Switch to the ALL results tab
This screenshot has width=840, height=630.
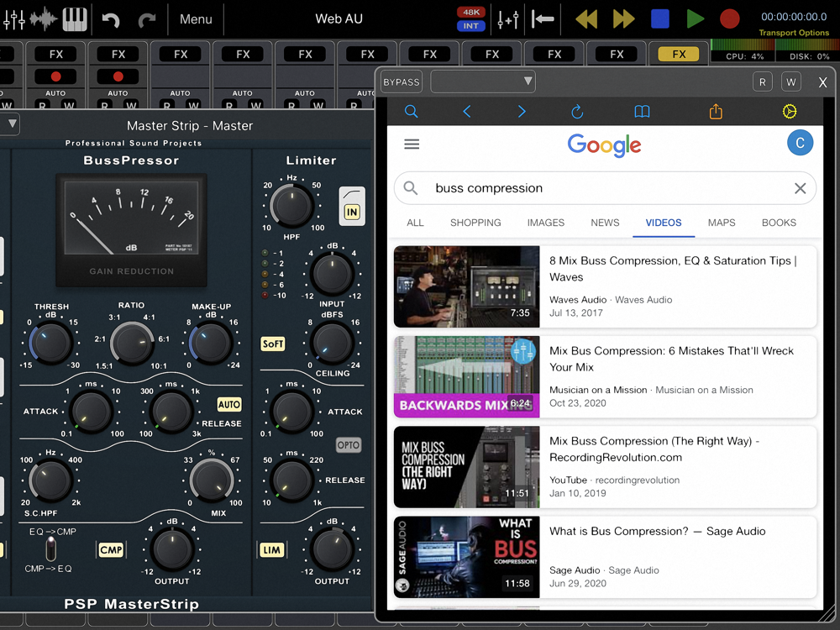[415, 223]
